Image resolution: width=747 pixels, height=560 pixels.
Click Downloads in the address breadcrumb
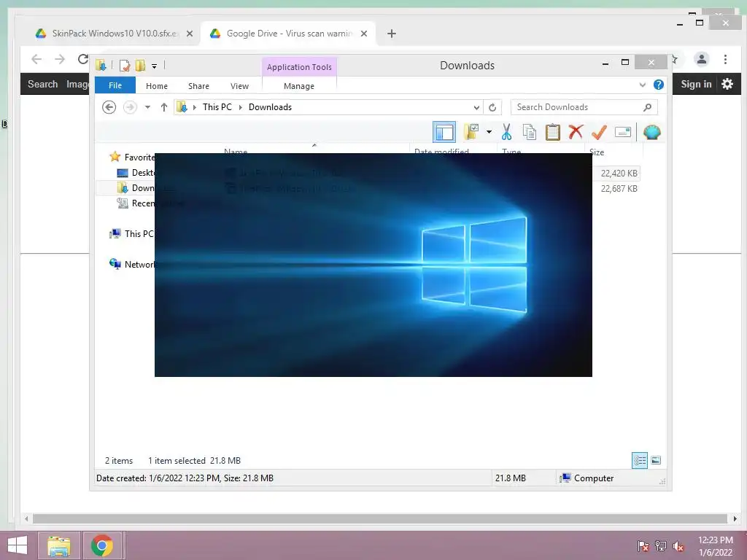[x=270, y=107]
